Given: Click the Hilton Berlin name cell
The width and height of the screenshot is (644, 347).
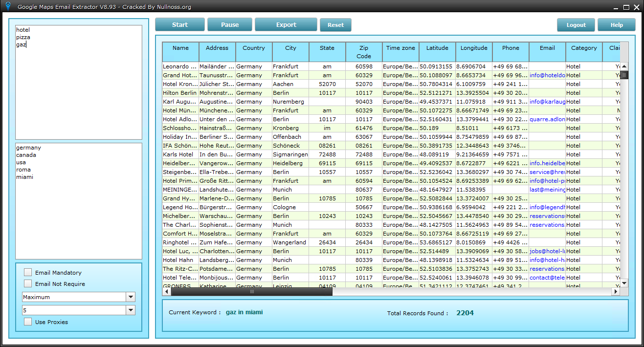Looking at the screenshot, I should pyautogui.click(x=180, y=93).
